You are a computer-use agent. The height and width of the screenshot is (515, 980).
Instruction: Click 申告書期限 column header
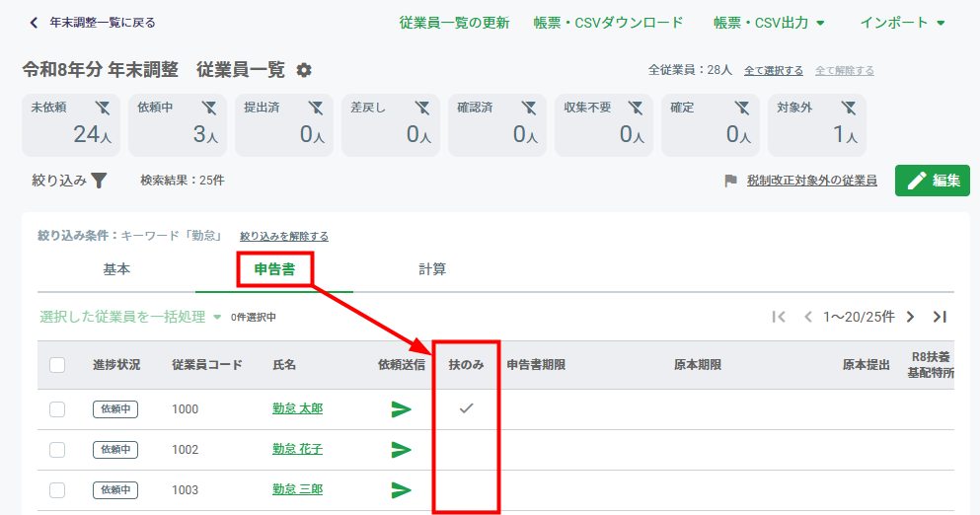(x=536, y=365)
